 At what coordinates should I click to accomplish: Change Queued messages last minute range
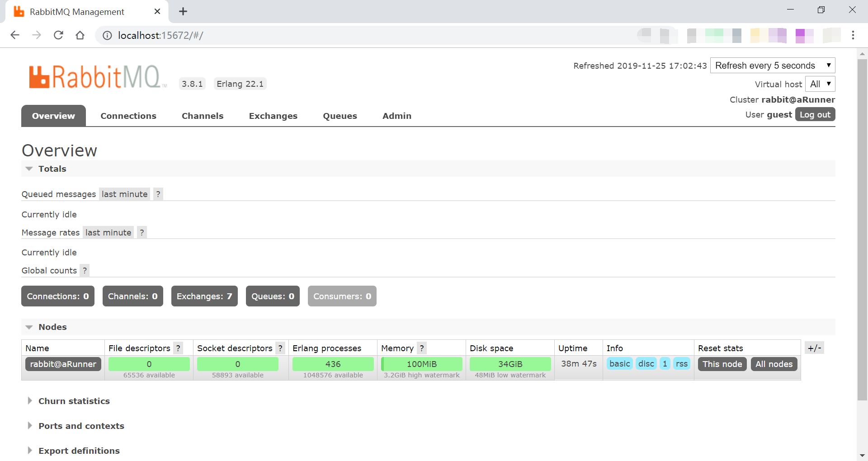pos(125,194)
